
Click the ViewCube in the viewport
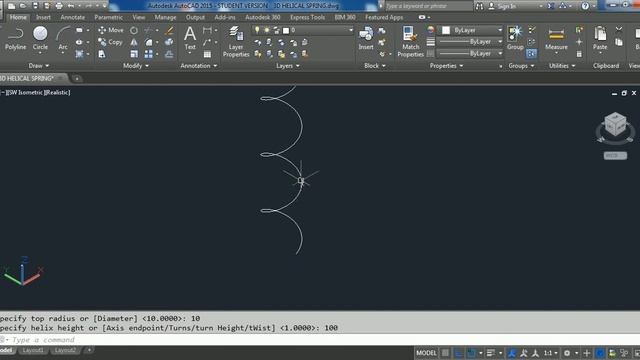point(615,124)
